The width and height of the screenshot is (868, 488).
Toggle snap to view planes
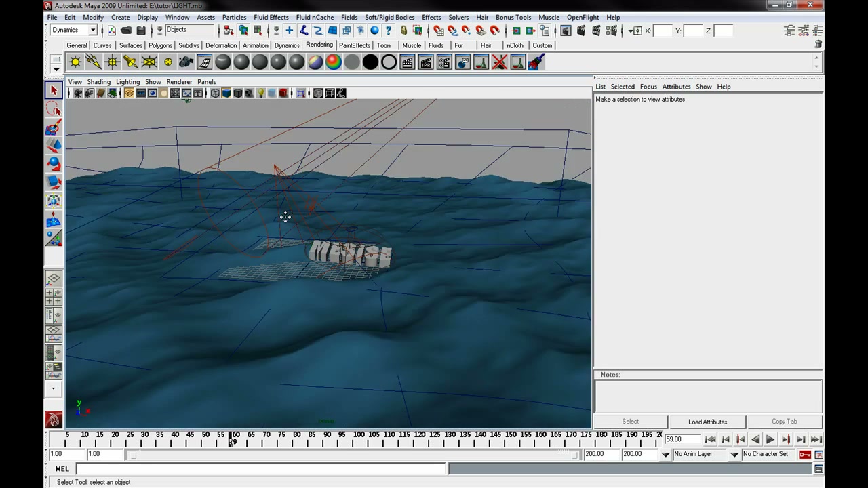(x=481, y=30)
